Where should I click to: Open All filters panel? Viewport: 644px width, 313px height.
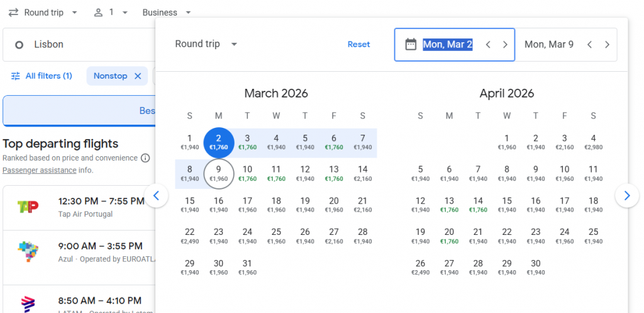(x=42, y=76)
